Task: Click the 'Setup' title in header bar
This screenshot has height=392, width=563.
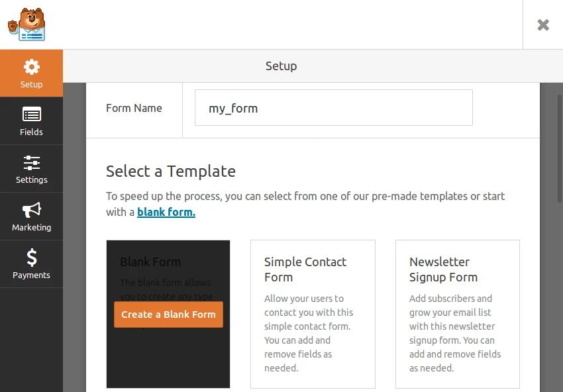Action: [x=281, y=66]
